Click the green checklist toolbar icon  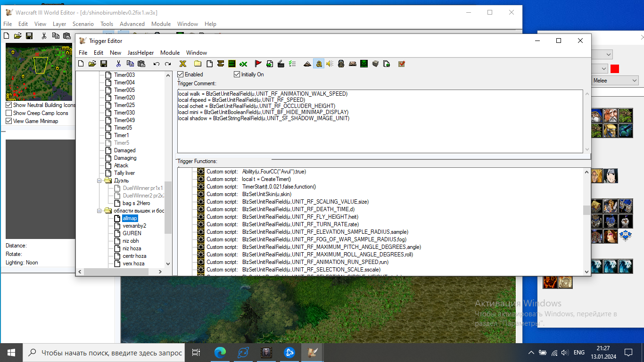tap(292, 64)
